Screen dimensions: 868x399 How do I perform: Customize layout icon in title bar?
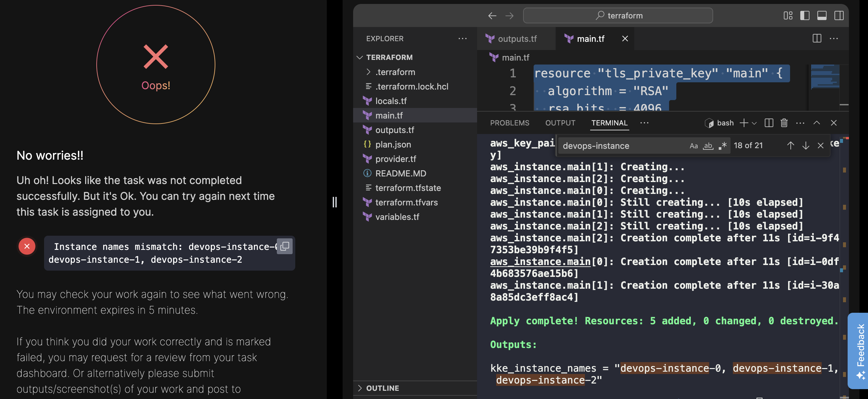tap(788, 15)
